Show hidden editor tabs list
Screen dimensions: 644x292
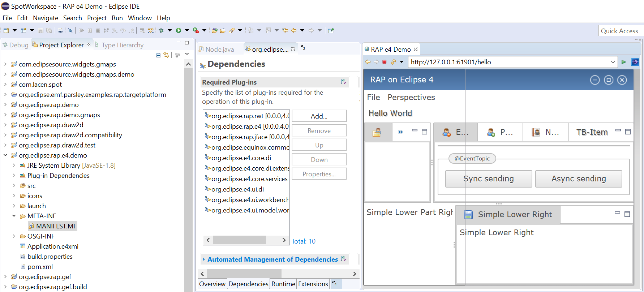coord(303,48)
